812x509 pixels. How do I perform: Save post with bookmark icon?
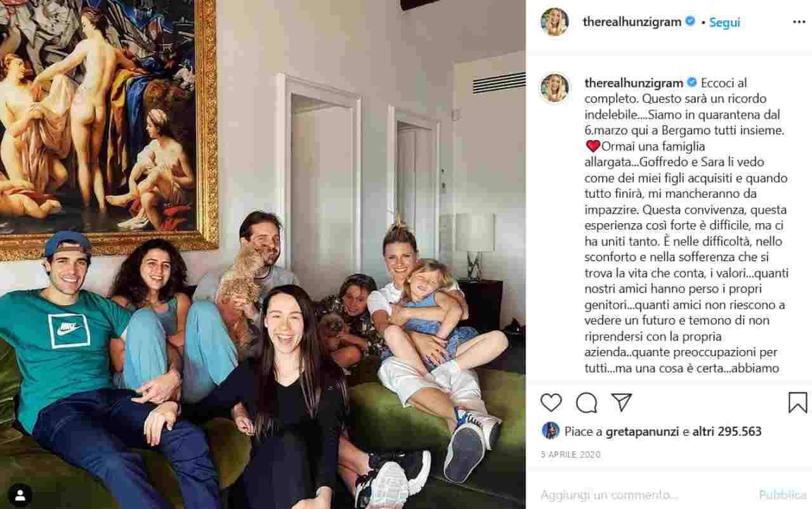(797, 403)
